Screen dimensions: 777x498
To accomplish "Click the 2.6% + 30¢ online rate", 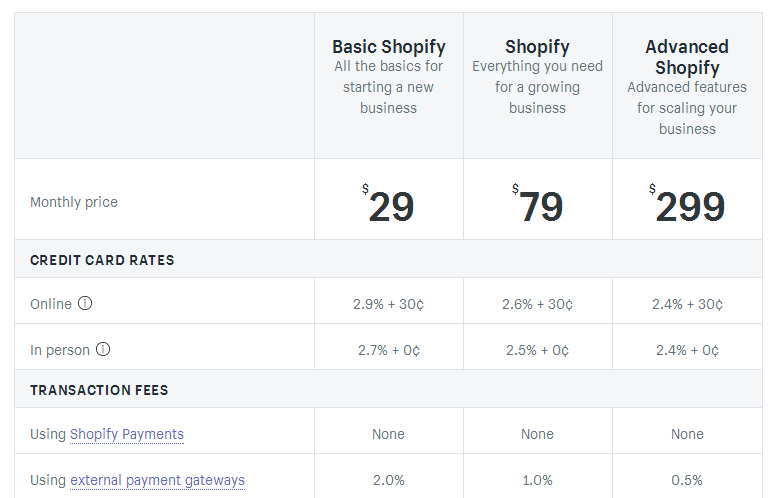I will 537,304.
